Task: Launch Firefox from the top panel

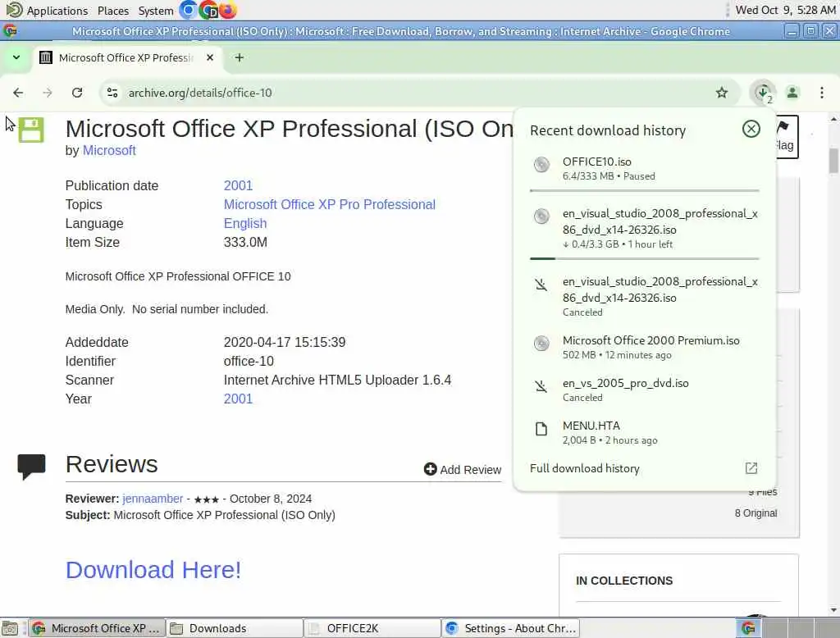Action: click(x=228, y=10)
